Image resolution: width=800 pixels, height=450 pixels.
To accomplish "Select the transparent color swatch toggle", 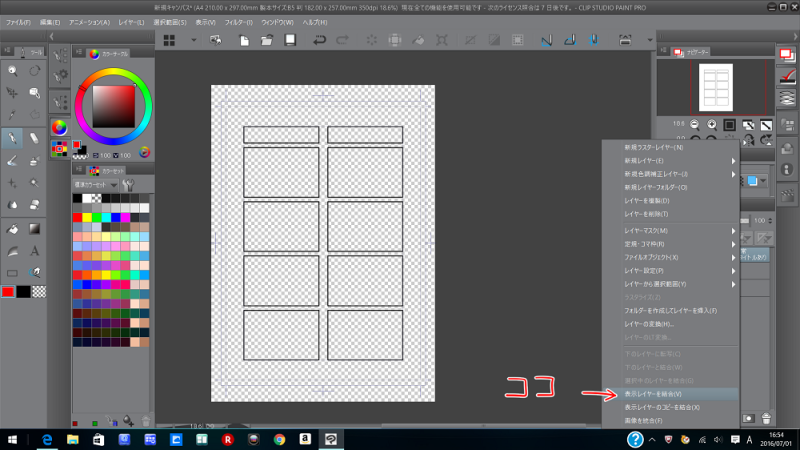I will tap(39, 292).
